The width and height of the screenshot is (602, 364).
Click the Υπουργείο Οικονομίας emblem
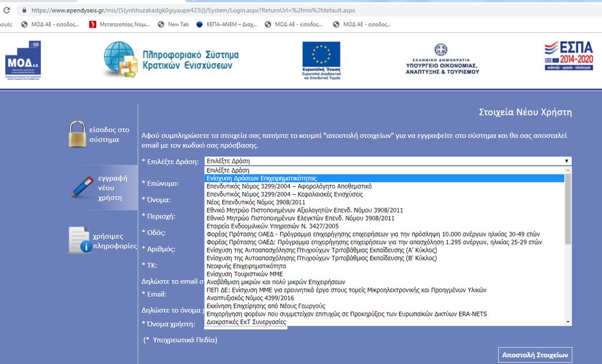(x=442, y=59)
